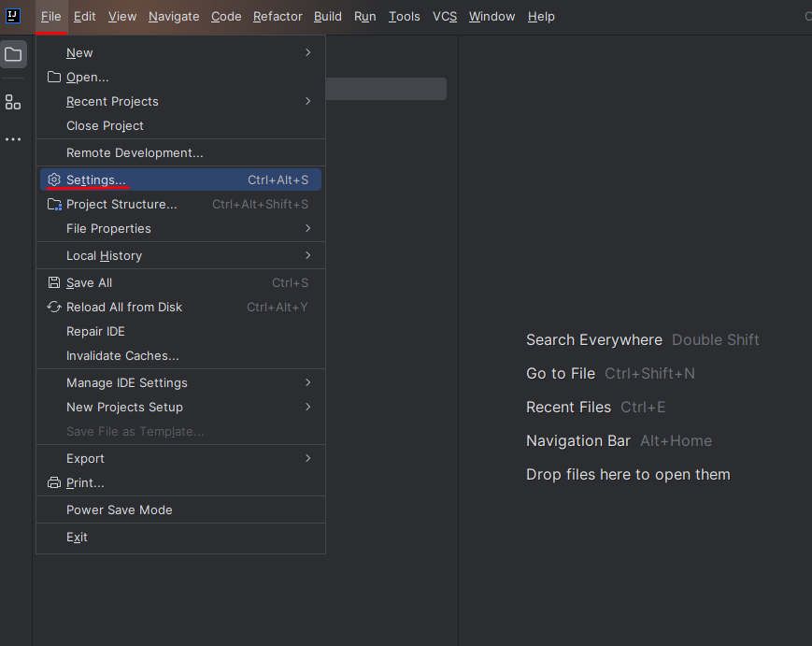The image size is (812, 646).
Task: Click the floppy disk Save All icon
Action: [x=54, y=282]
